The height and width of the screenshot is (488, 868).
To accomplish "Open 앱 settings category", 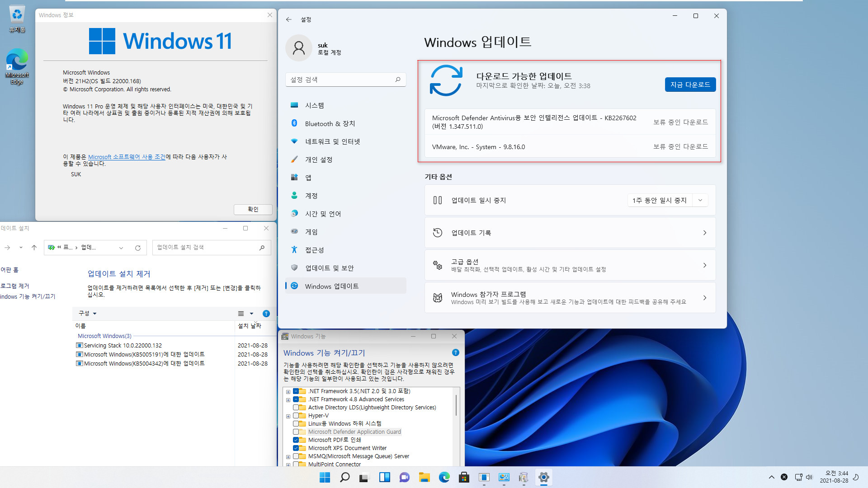I will (x=346, y=178).
